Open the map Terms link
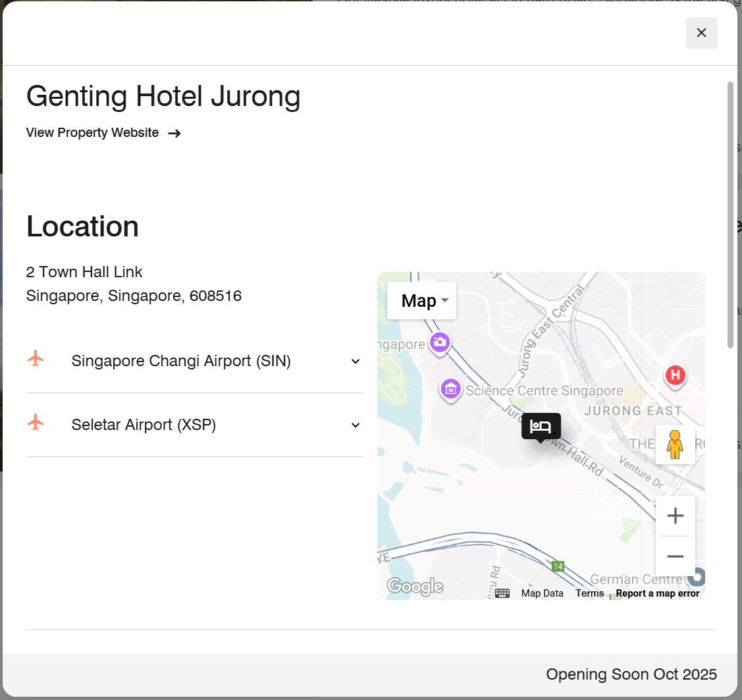 (589, 593)
